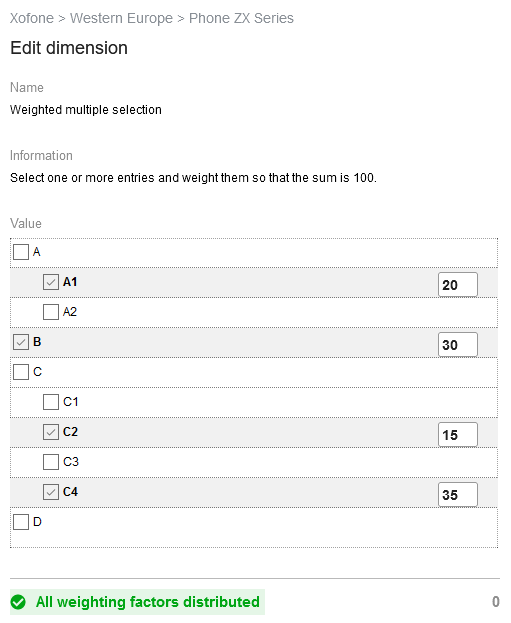Open Phone ZX Series breadcrumb
This screenshot has width=511, height=623.
242,18
